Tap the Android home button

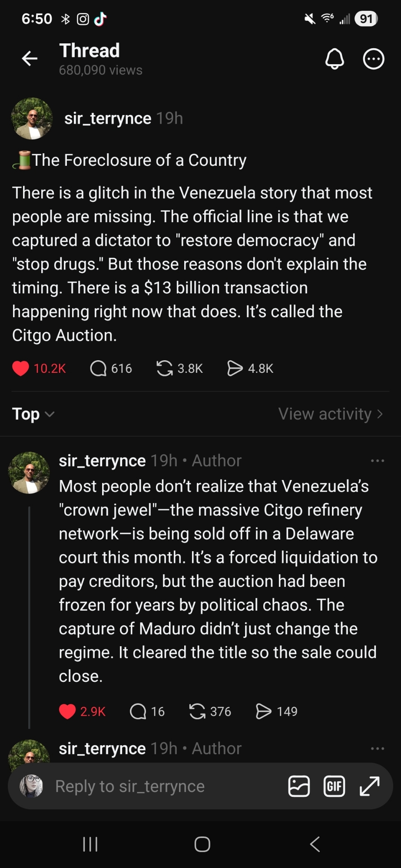202,844
